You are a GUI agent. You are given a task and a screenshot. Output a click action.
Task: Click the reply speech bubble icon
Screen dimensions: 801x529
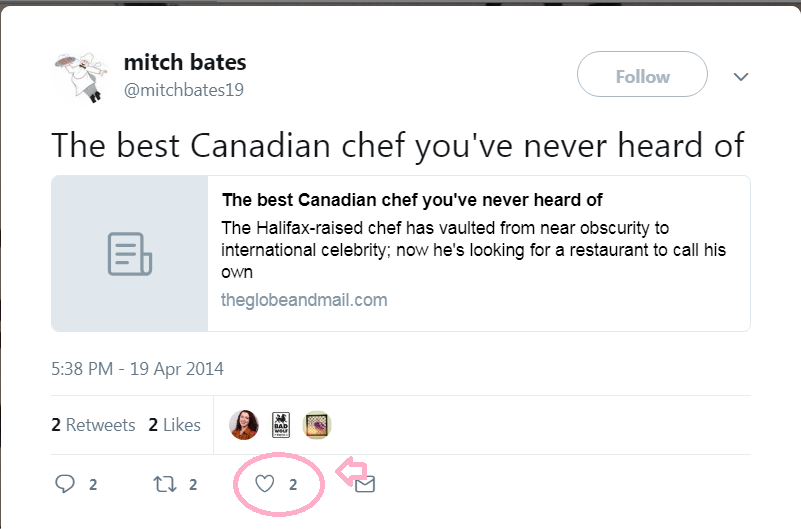65,484
